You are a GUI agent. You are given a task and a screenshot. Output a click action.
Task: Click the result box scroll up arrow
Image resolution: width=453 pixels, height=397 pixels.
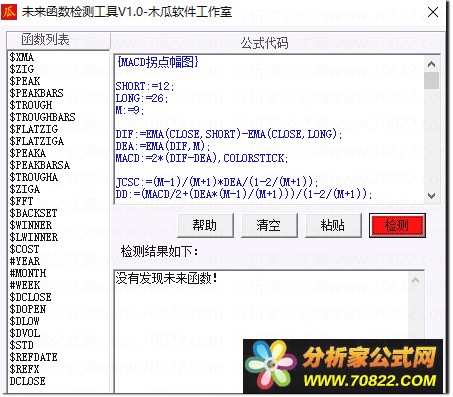415,281
